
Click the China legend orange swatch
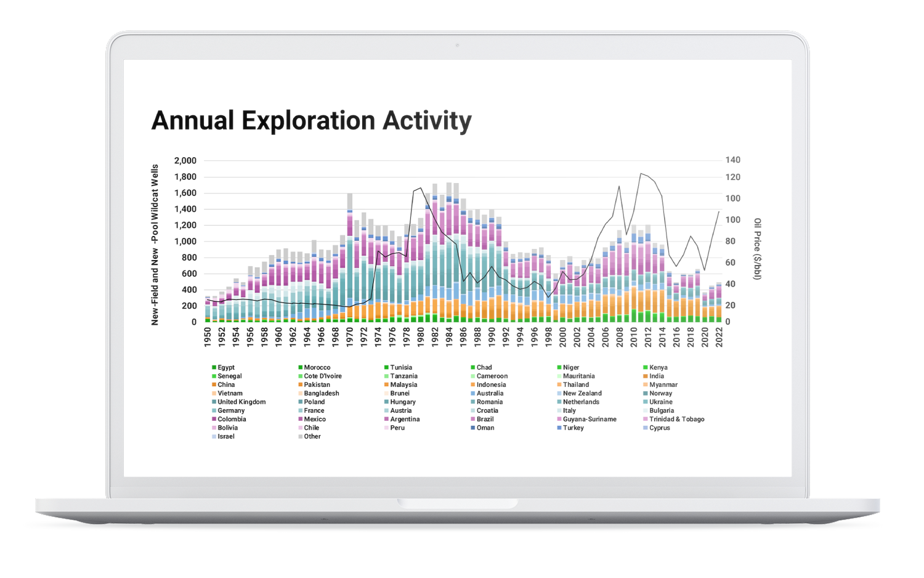214,385
